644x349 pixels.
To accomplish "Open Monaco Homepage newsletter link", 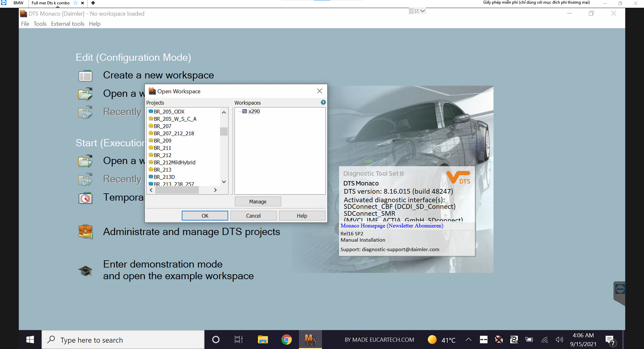I will (392, 226).
